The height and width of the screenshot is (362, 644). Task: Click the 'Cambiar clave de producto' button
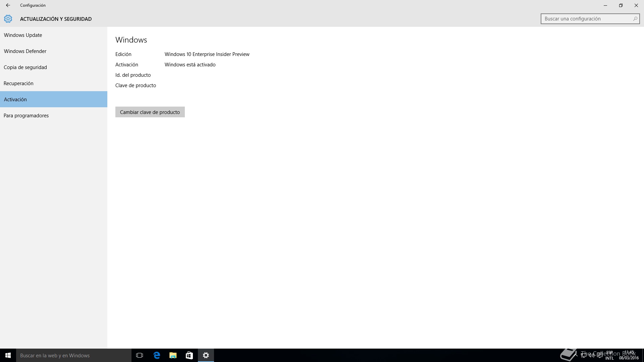[150, 112]
